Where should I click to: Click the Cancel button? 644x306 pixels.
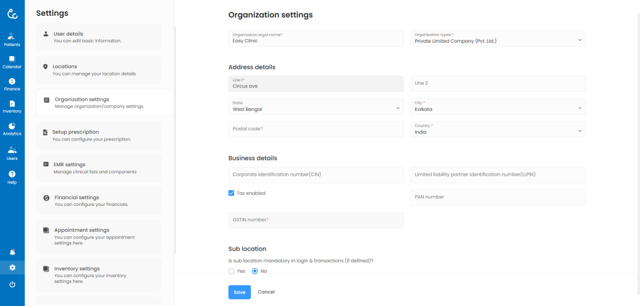[266, 292]
